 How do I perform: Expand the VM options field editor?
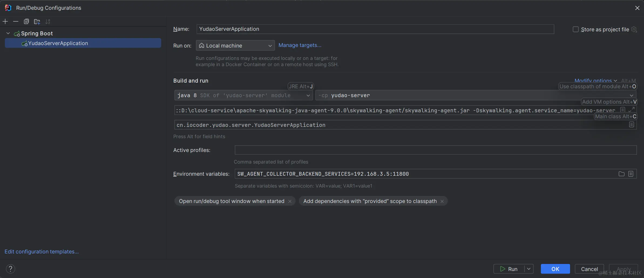(631, 109)
